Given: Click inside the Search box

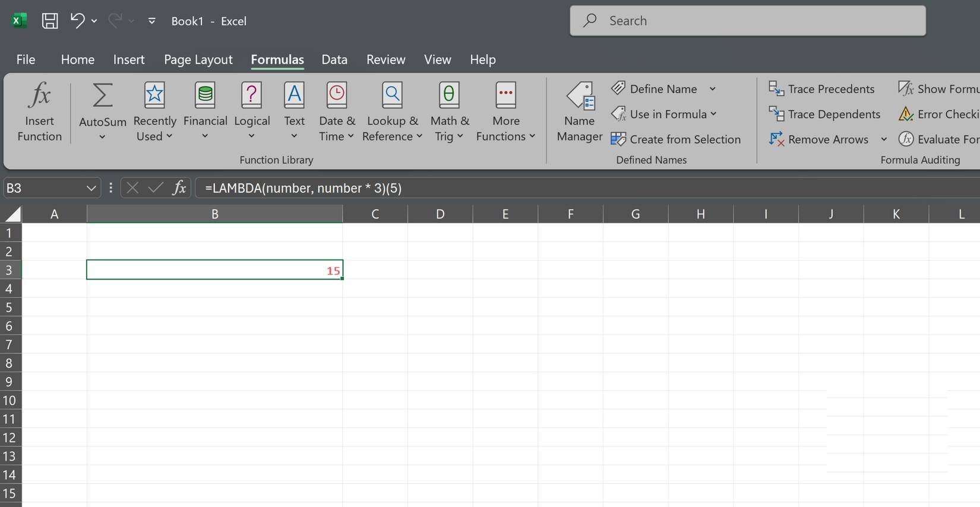Looking at the screenshot, I should [x=747, y=21].
